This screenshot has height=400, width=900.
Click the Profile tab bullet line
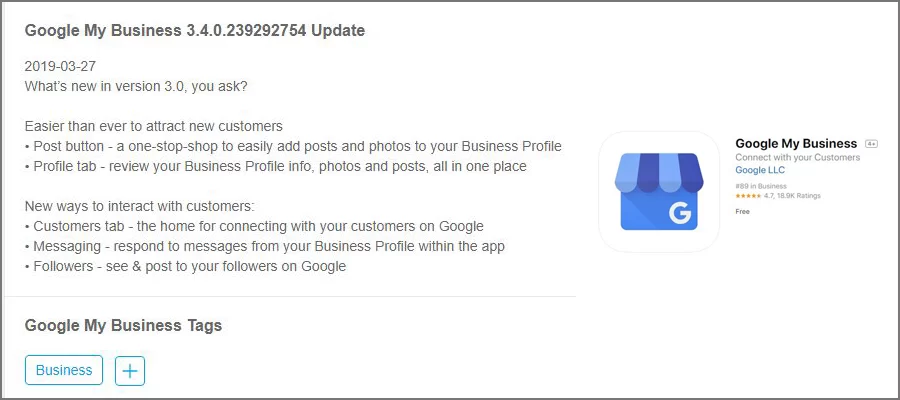point(275,166)
